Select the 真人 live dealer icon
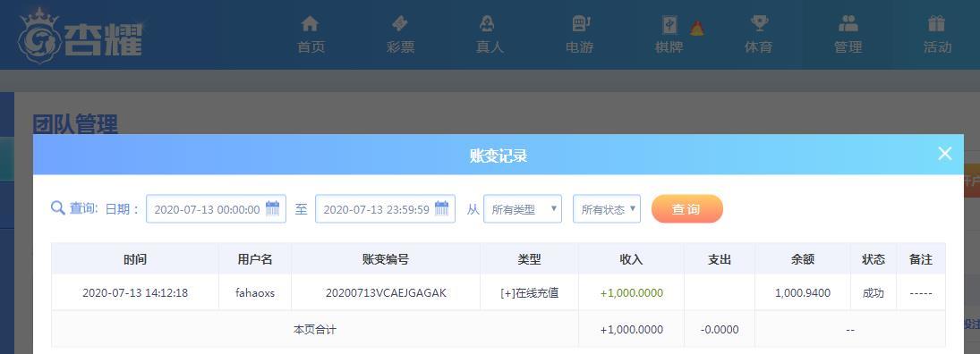The height and width of the screenshot is (354, 980). [x=487, y=24]
